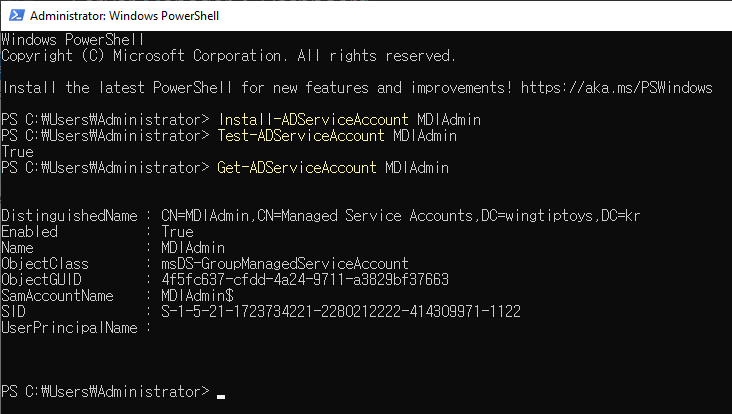Click the DistinguishedName value CN=MDIAdmin line
This screenshot has width=732, height=414.
coord(401,216)
